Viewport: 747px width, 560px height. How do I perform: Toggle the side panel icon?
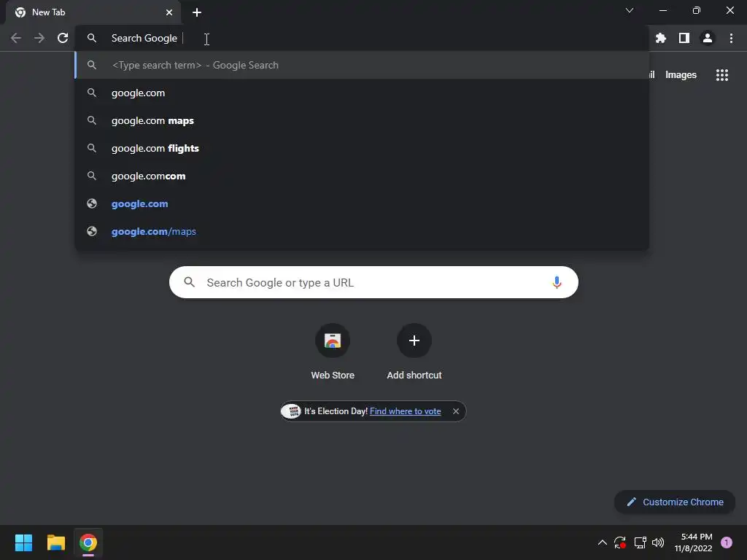tap(684, 38)
